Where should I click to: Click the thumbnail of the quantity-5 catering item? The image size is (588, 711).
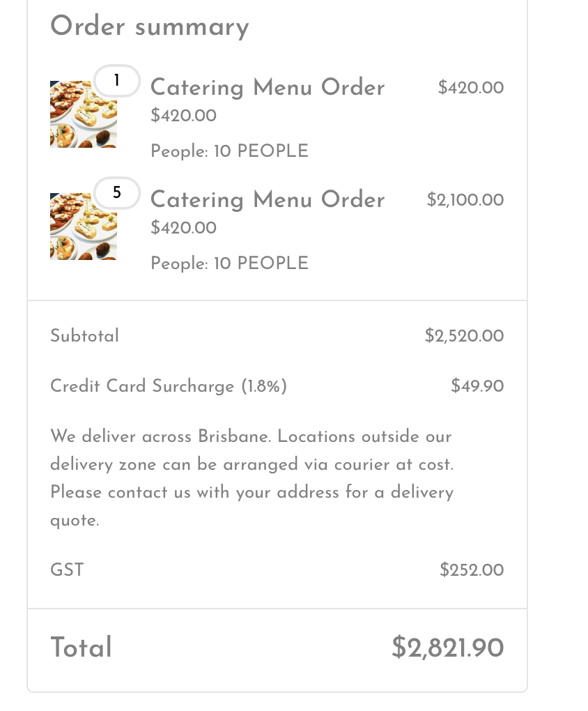coord(83,227)
